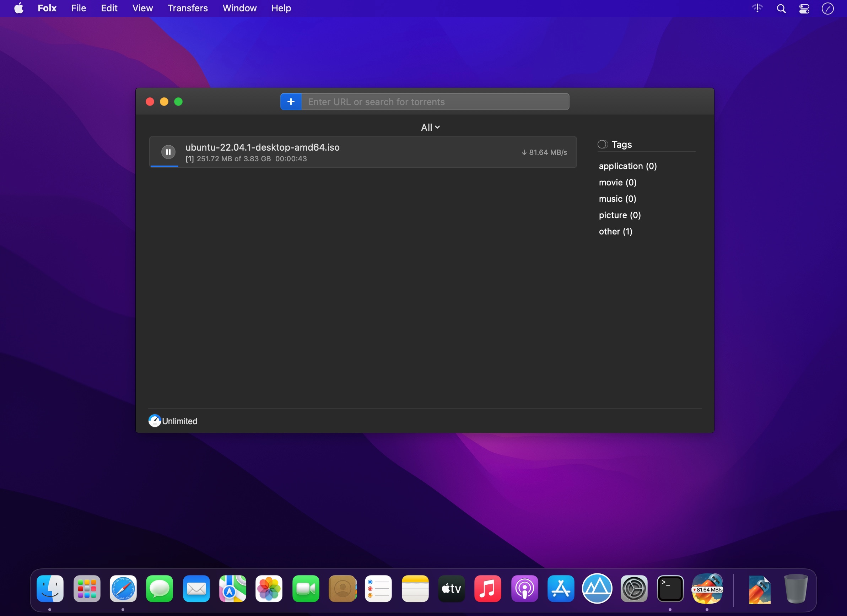Expand the All filter dropdown

430,128
